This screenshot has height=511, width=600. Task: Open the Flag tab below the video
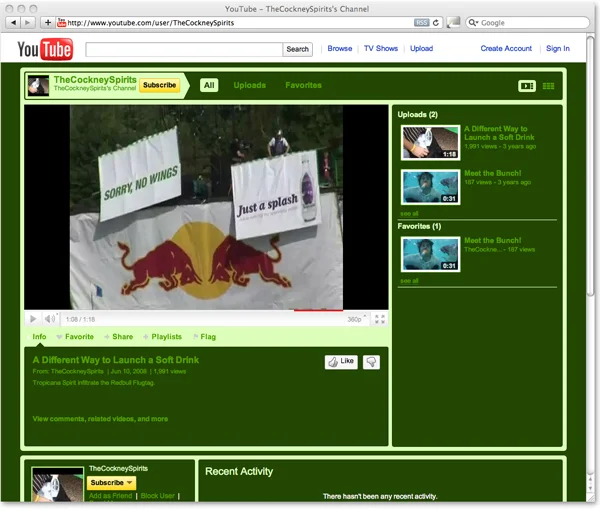(x=205, y=337)
